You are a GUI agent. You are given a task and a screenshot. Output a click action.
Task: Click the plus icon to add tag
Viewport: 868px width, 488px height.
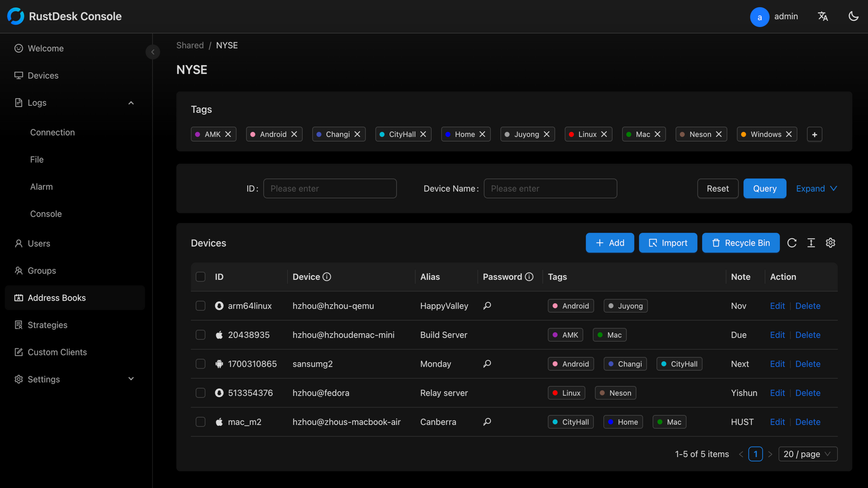814,134
